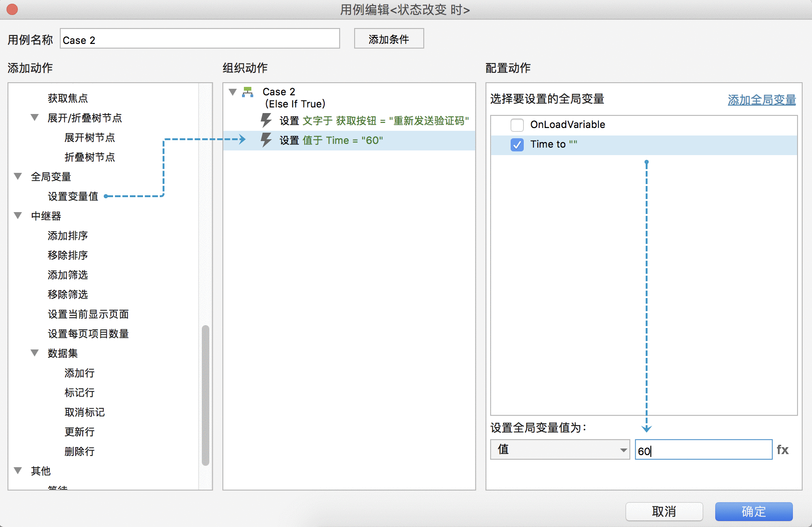Image resolution: width=812 pixels, height=527 pixels.
Task: Click lightning icon of 设置 文字于 获取按钮 action
Action: 266,121
